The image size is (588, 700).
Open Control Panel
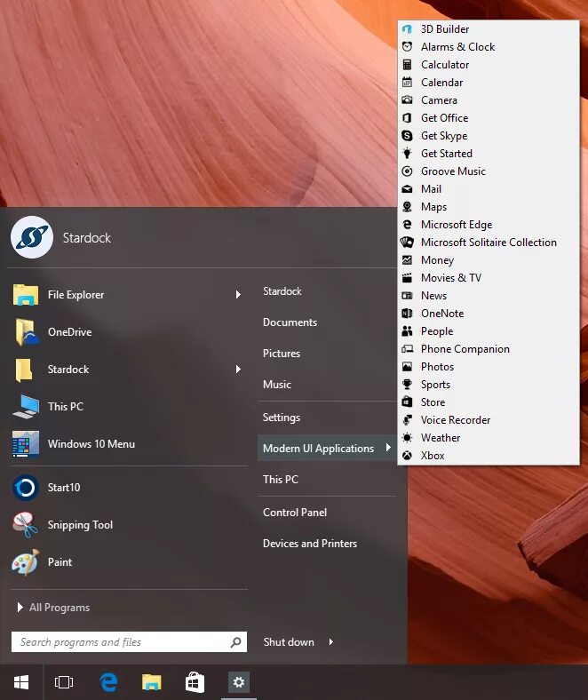point(295,513)
